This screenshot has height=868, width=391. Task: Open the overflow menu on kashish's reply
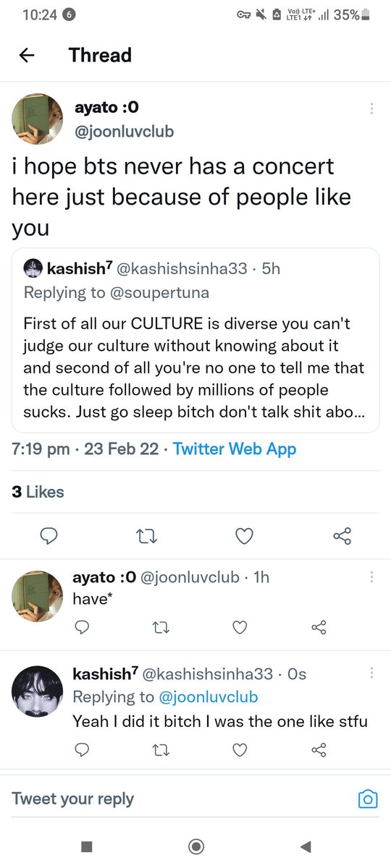pyautogui.click(x=371, y=674)
